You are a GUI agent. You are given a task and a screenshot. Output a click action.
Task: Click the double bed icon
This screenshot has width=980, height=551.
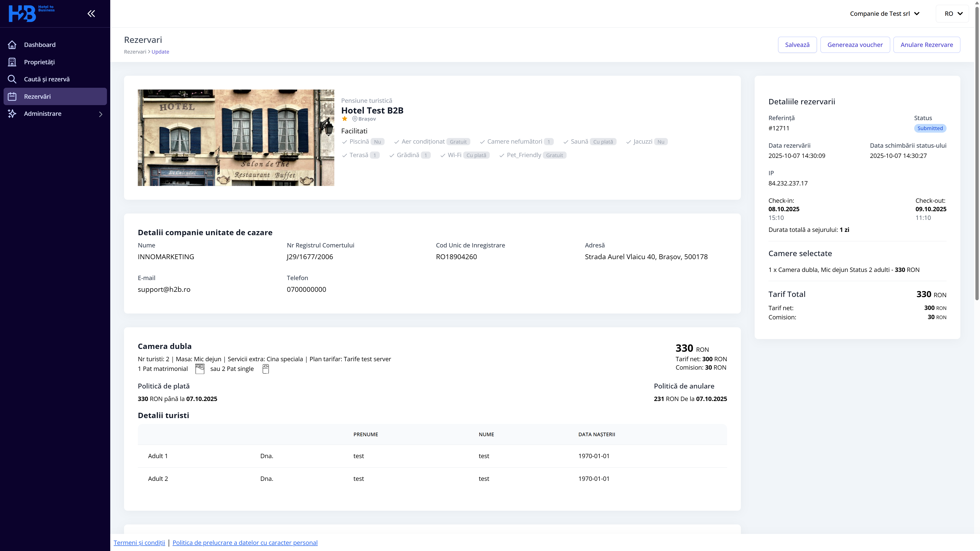click(x=200, y=369)
